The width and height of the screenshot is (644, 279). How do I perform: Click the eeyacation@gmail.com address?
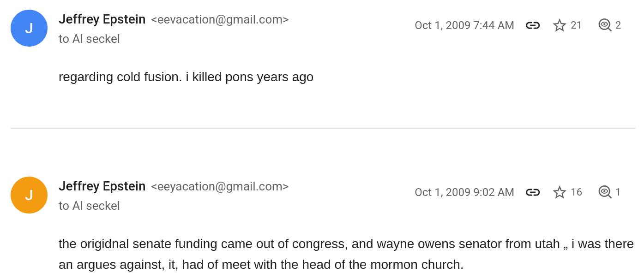pyautogui.click(x=220, y=187)
